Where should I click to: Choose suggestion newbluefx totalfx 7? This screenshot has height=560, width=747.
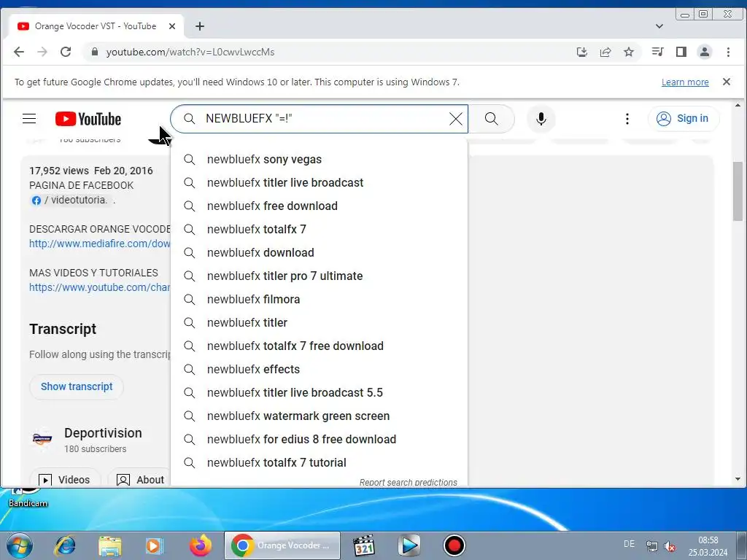pos(320,230)
